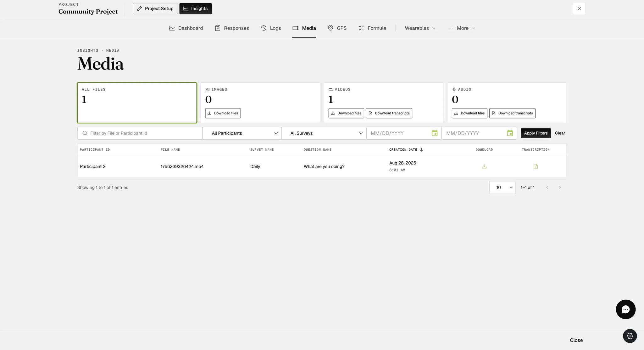This screenshot has width=644, height=350.
Task: Sort by Creation Date arrow
Action: [421, 150]
